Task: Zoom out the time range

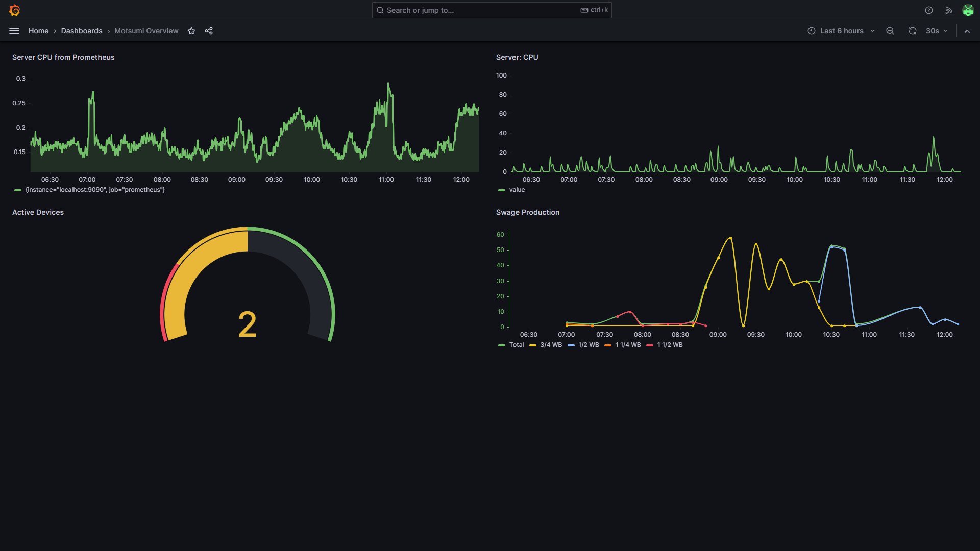Action: pos(890,31)
